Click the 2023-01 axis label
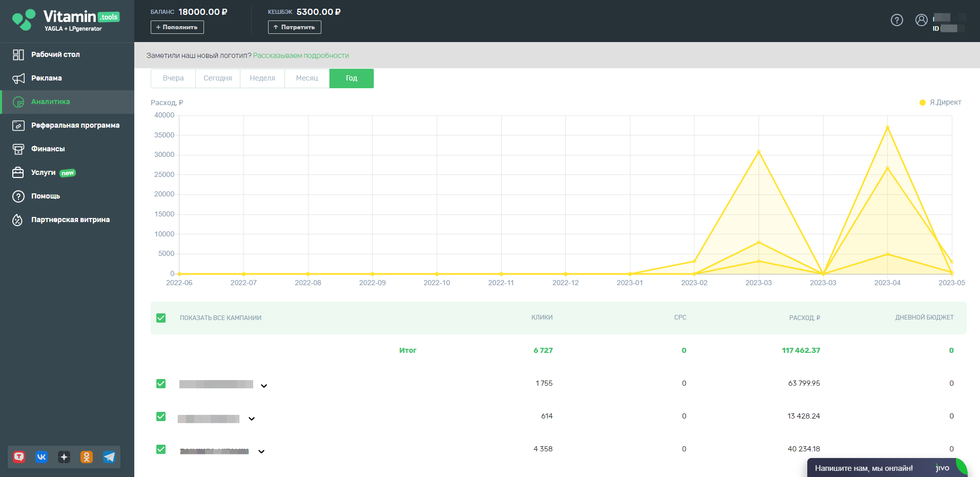The width and height of the screenshot is (980, 477). pos(630,283)
